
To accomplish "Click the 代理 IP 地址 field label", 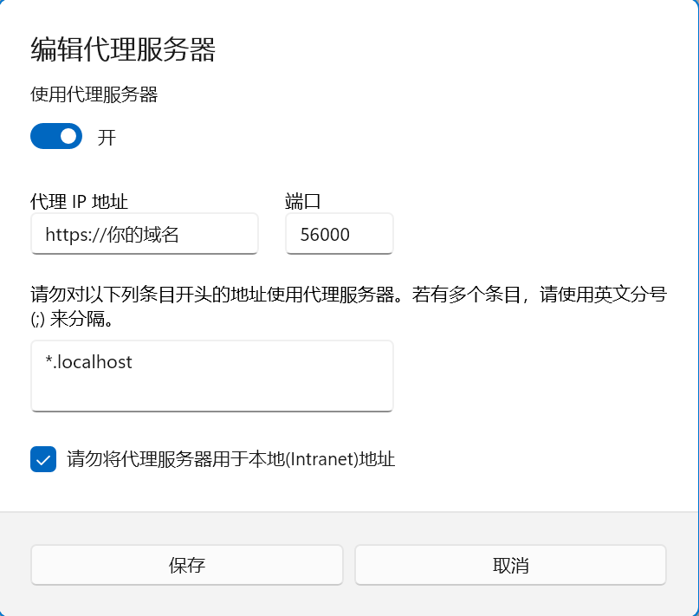I will click(x=80, y=202).
